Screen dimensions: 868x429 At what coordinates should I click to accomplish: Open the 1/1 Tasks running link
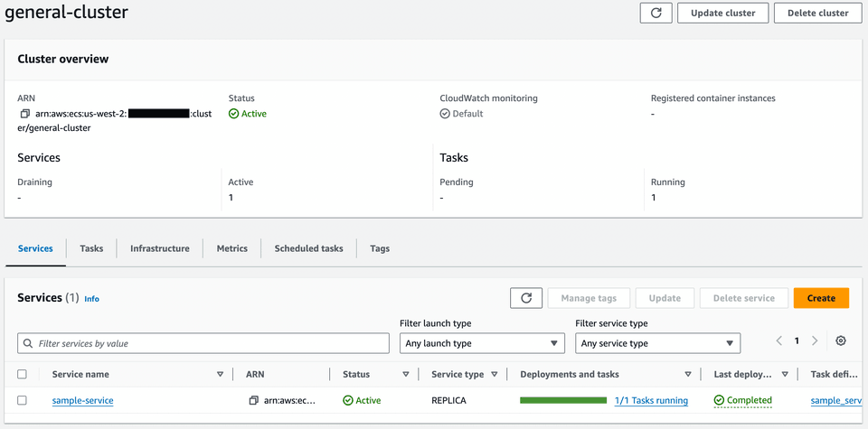(652, 400)
